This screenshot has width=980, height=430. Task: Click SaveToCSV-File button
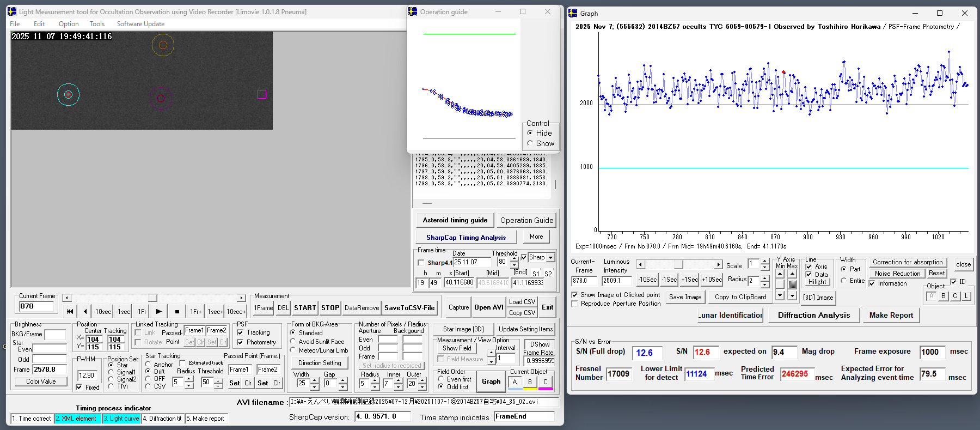(409, 308)
